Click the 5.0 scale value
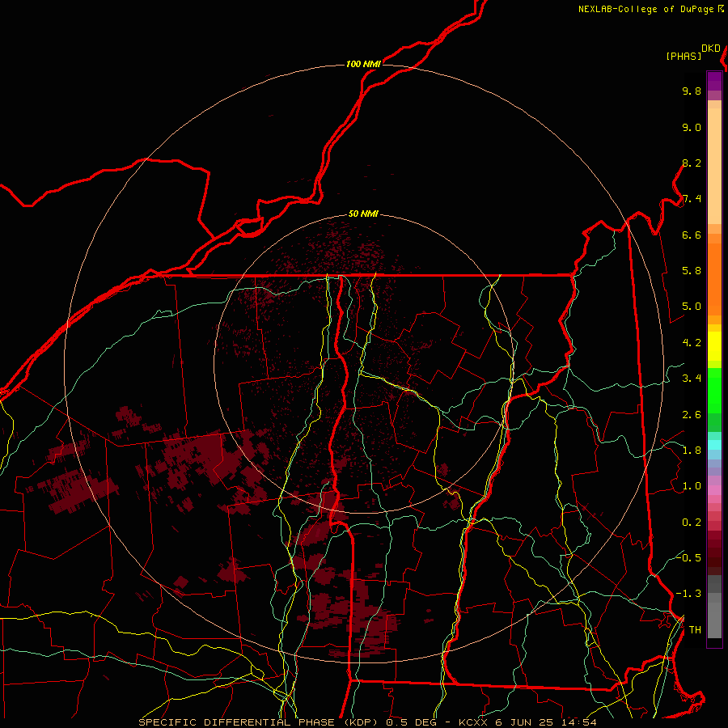The image size is (728, 728). click(692, 307)
